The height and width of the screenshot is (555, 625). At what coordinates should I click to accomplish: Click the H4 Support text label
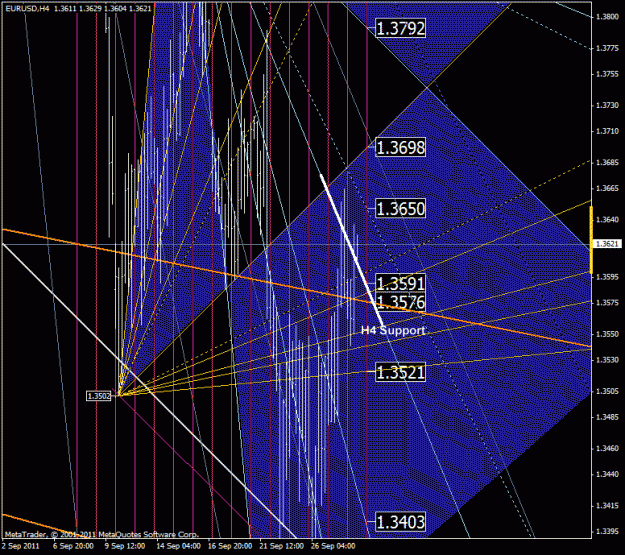393,330
